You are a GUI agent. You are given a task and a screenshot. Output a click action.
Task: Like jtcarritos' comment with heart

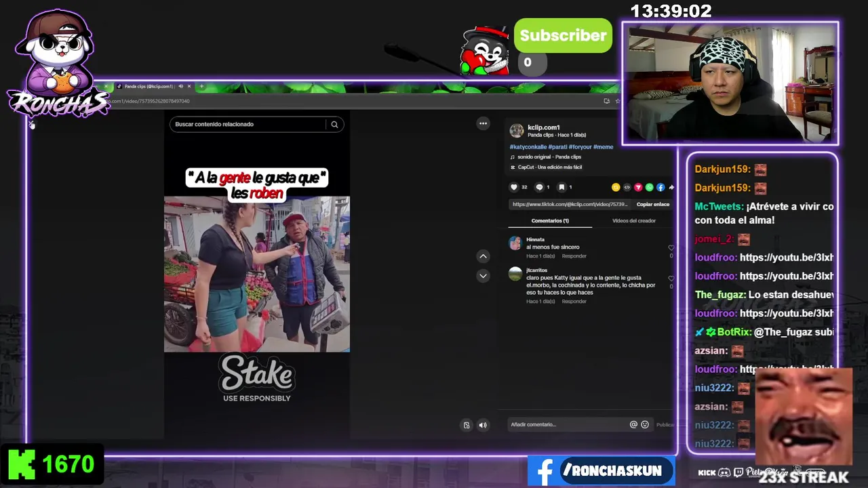(671, 279)
